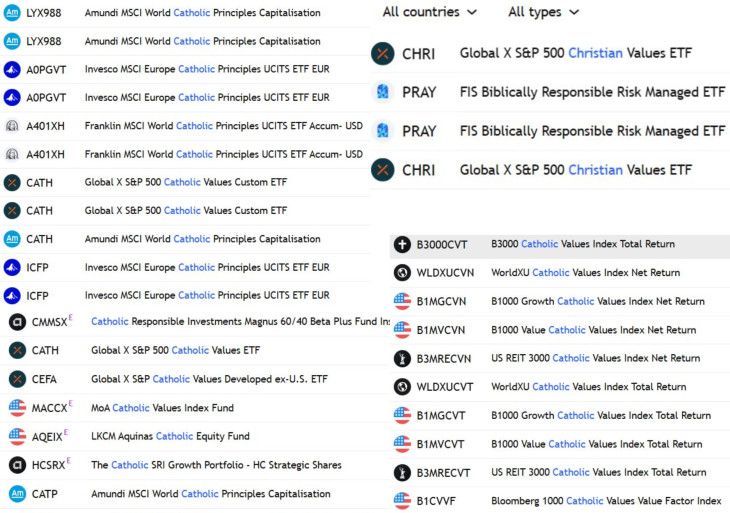Click the Global X icon next to CEFA
This screenshot has height=513, width=730.
17,379
